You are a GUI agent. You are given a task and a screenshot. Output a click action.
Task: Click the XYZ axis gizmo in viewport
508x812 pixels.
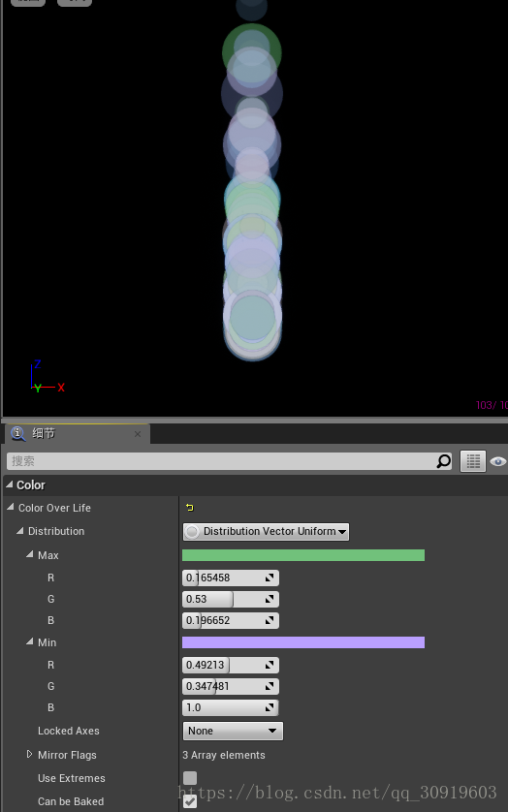(x=47, y=377)
